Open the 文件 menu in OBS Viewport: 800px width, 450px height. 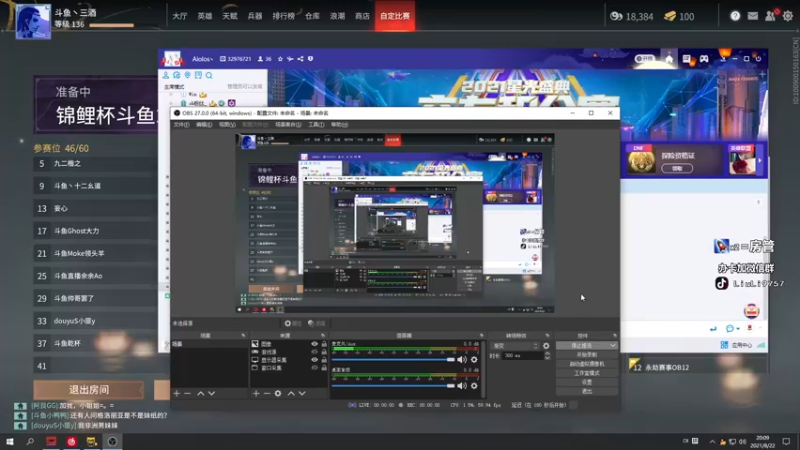(x=181, y=124)
